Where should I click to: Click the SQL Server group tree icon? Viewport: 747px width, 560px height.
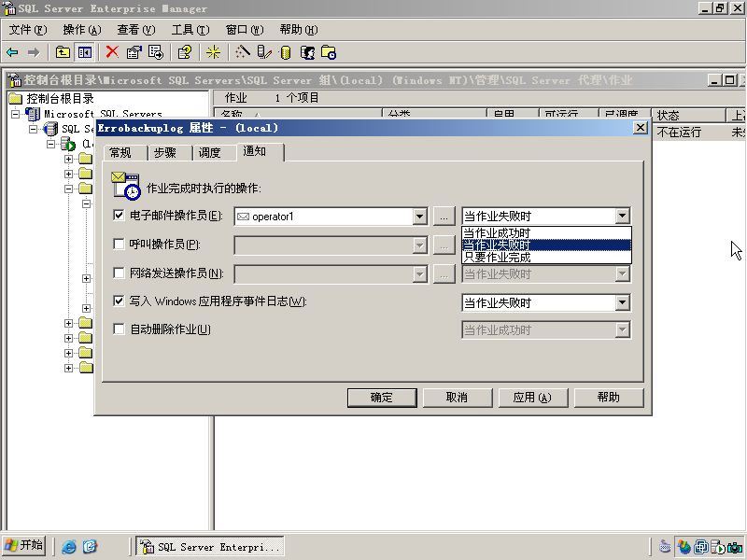50,129
